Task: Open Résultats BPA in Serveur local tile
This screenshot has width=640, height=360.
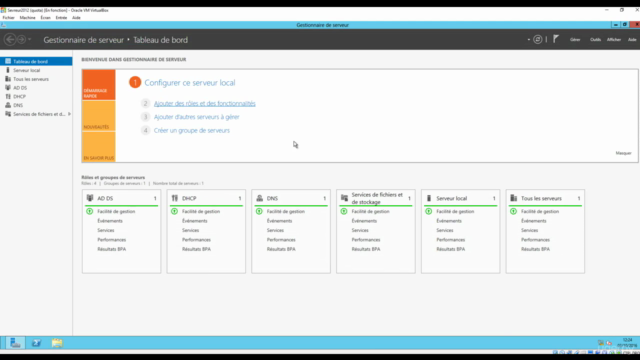Action: (x=451, y=249)
